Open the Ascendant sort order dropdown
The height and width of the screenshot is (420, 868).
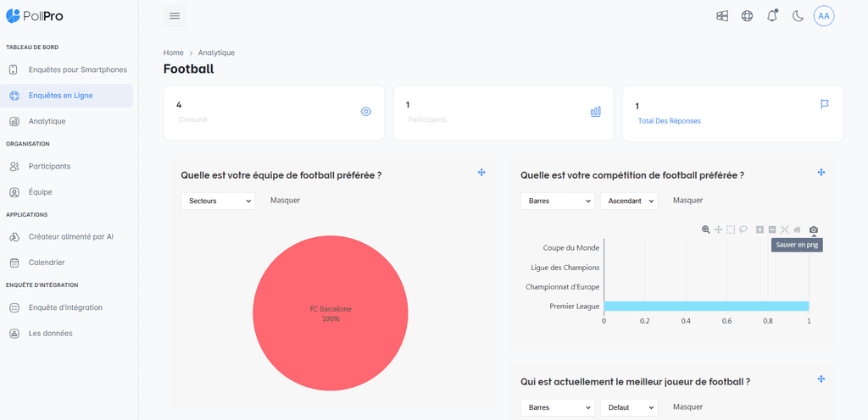629,201
